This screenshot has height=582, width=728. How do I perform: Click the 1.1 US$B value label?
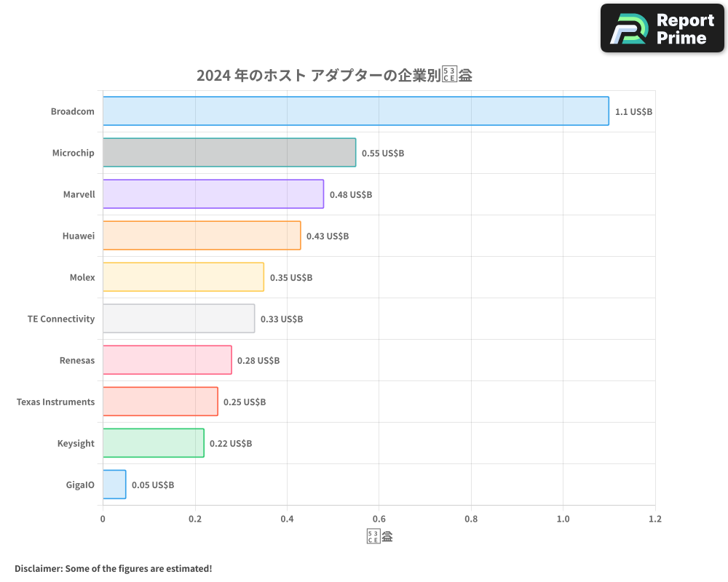click(633, 111)
